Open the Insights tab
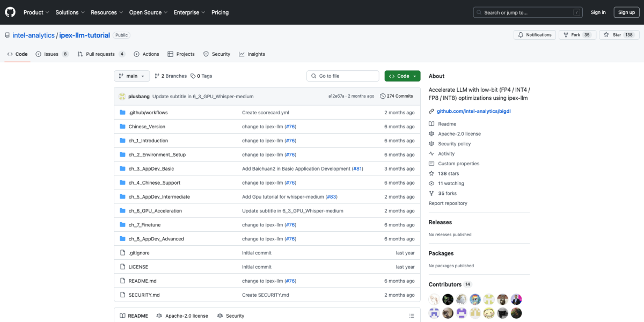Viewport: 644px width, 322px height. pyautogui.click(x=252, y=54)
